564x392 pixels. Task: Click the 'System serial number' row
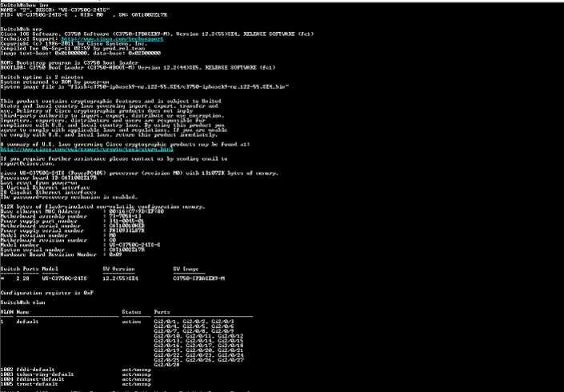click(72, 250)
